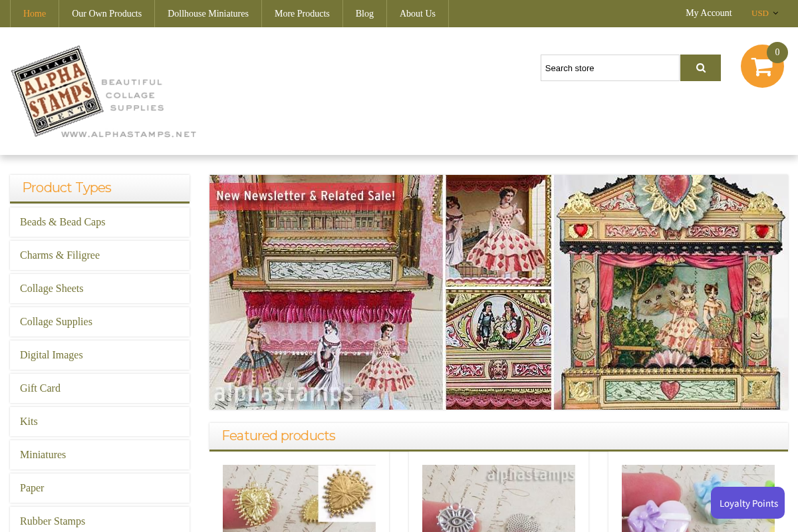Open the More Products menu
This screenshot has width=798, height=532.
click(302, 13)
